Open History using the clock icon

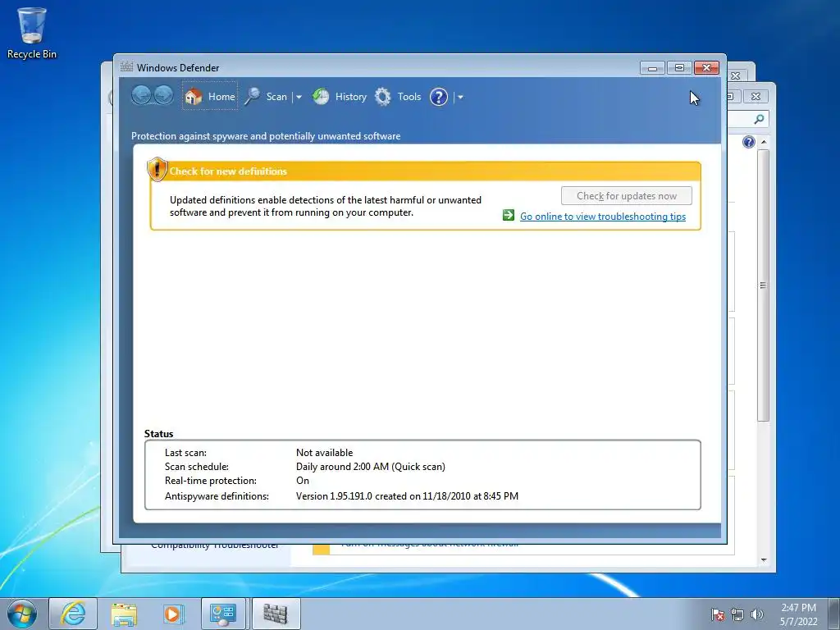[x=321, y=97]
